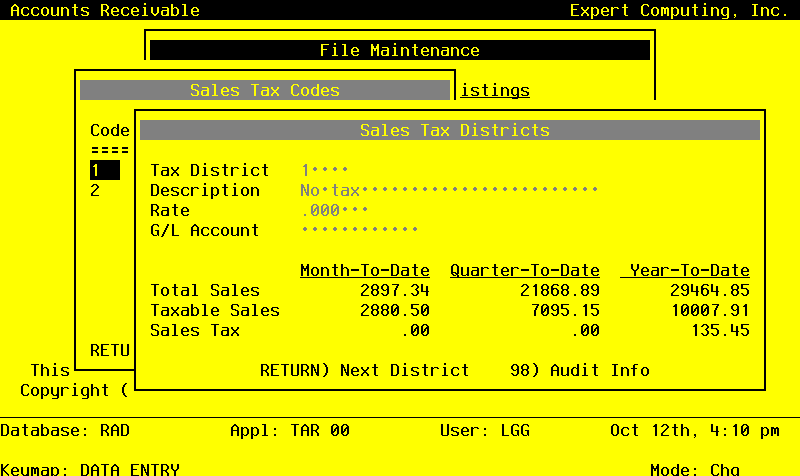
Task: Click the Month-To-Date column header
Action: coord(365,270)
